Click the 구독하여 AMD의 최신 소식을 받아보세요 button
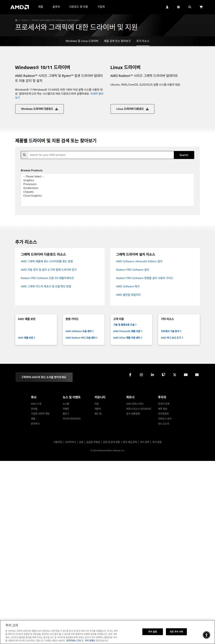This screenshot has width=215, height=644. (x=44, y=377)
